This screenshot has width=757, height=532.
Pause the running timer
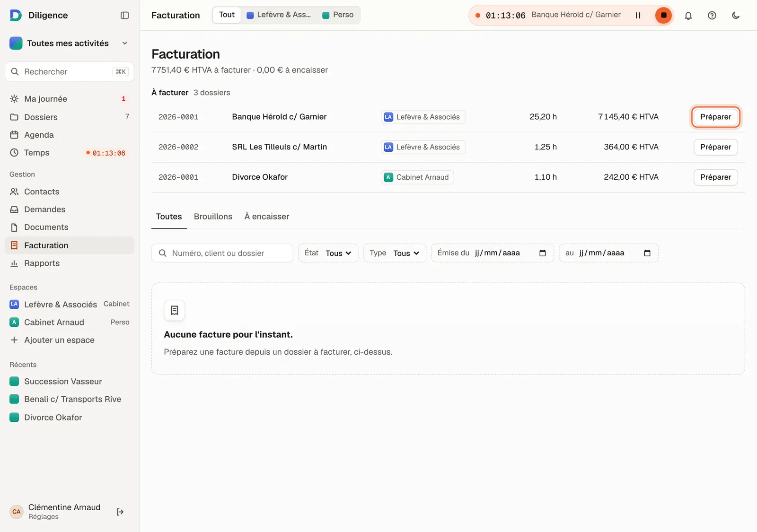(638, 15)
